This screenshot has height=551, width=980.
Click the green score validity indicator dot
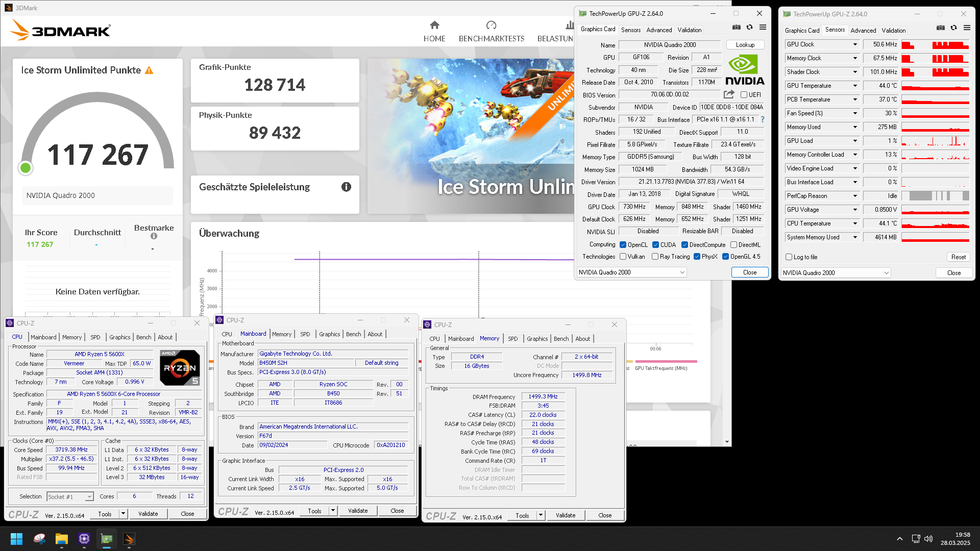26,167
